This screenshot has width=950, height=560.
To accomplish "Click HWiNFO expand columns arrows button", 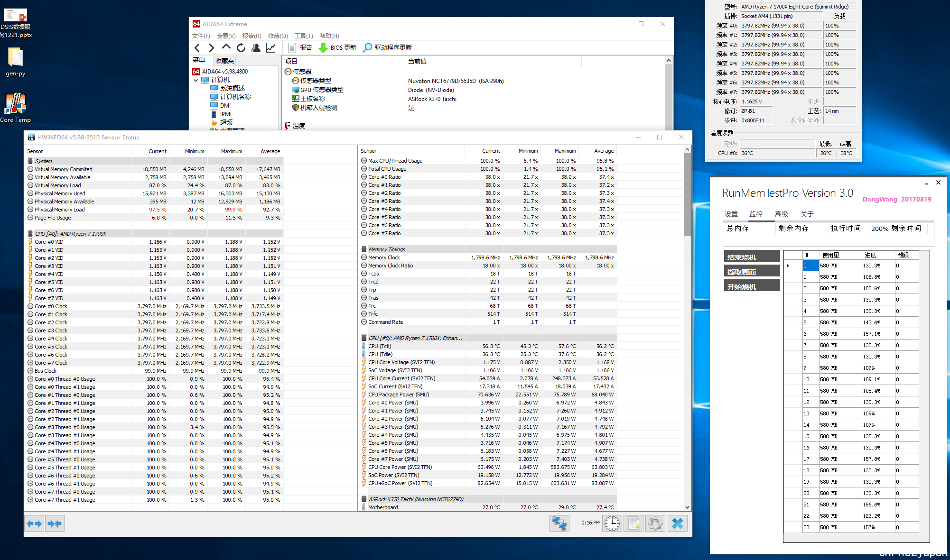I will pos(34,523).
